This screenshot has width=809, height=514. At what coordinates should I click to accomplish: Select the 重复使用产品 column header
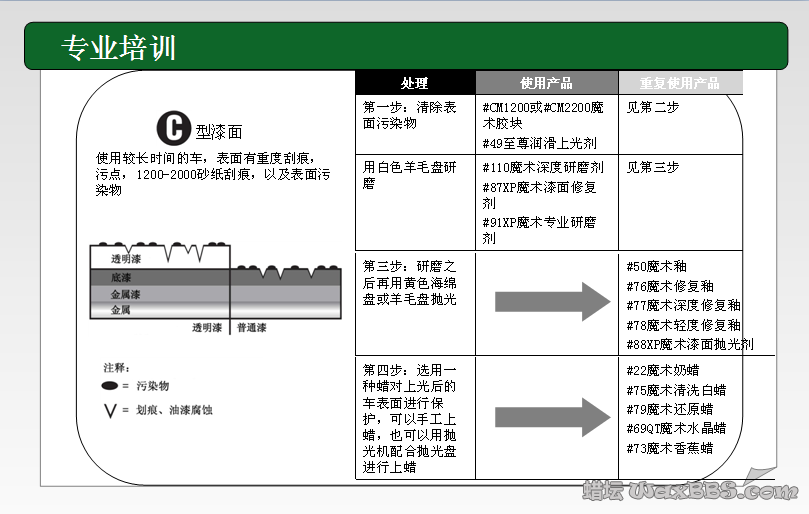[665, 83]
